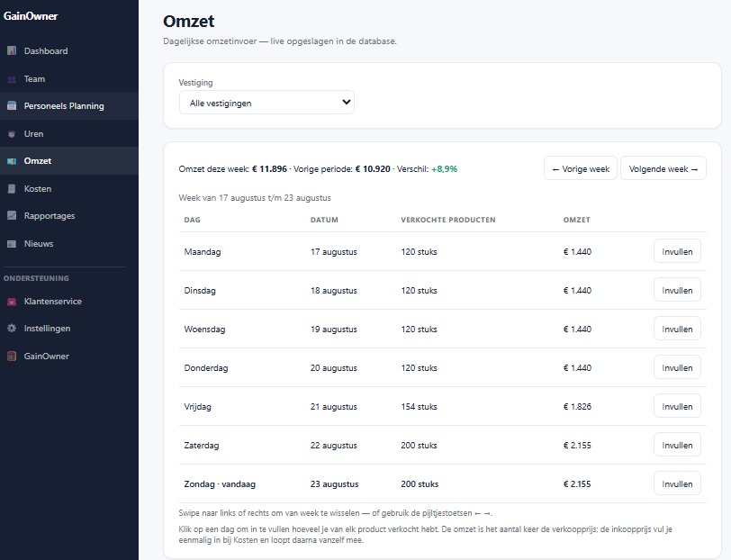Open the Instellingen menu entry

click(x=69, y=329)
